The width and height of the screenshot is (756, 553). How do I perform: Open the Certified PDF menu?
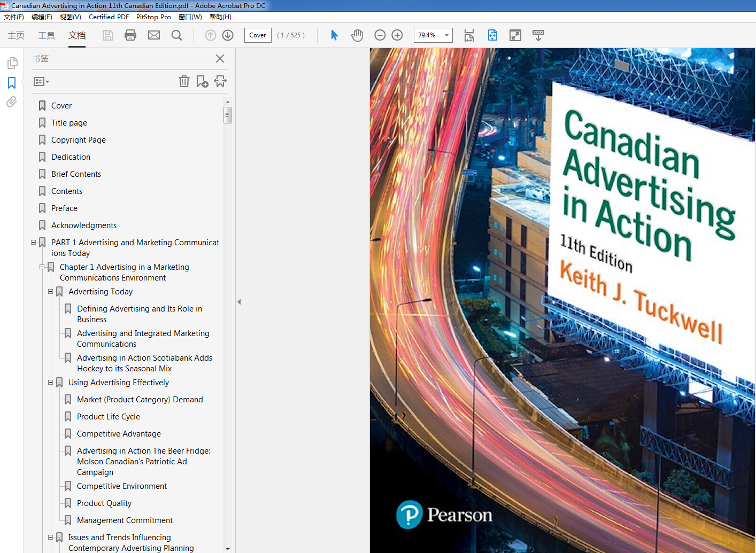point(109,17)
